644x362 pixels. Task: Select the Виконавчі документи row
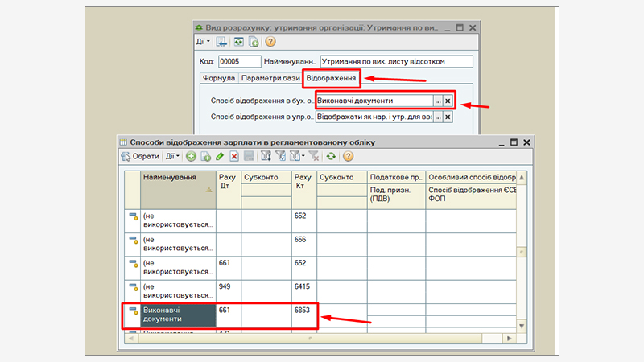click(x=178, y=315)
